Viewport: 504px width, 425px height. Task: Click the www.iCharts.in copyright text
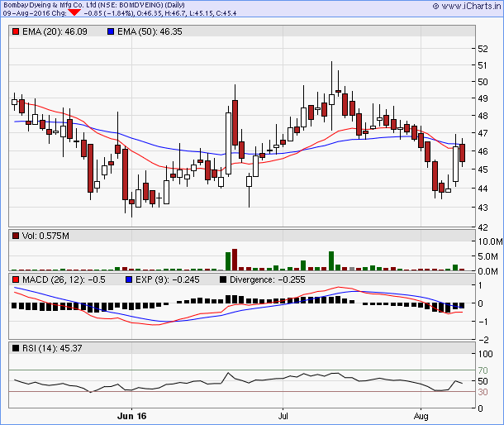click(x=467, y=6)
